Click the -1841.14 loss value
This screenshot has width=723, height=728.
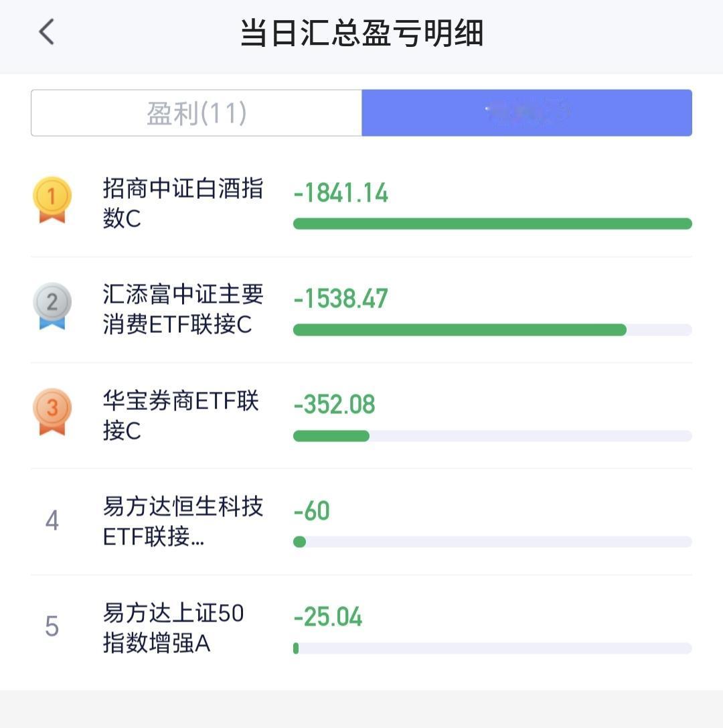click(x=341, y=193)
